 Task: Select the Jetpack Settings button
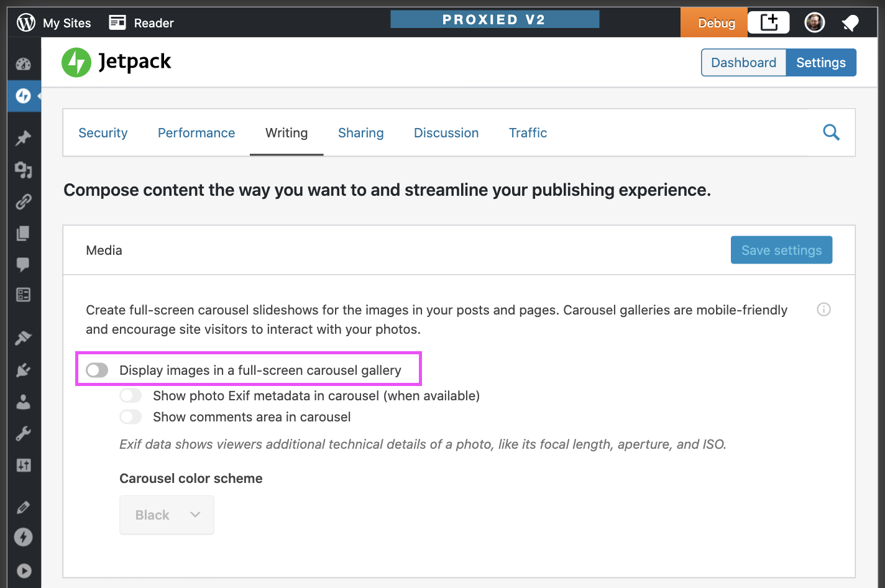(x=821, y=63)
